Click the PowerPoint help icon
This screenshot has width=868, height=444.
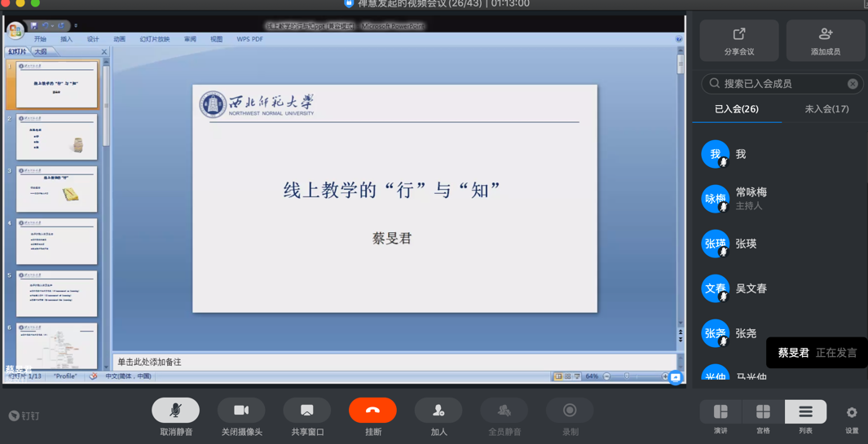click(x=679, y=39)
